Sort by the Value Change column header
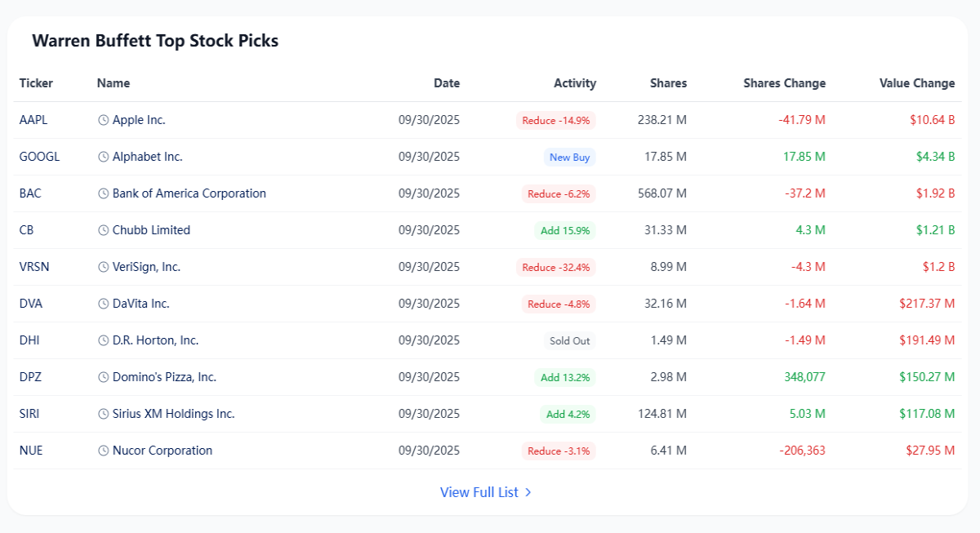 917,83
